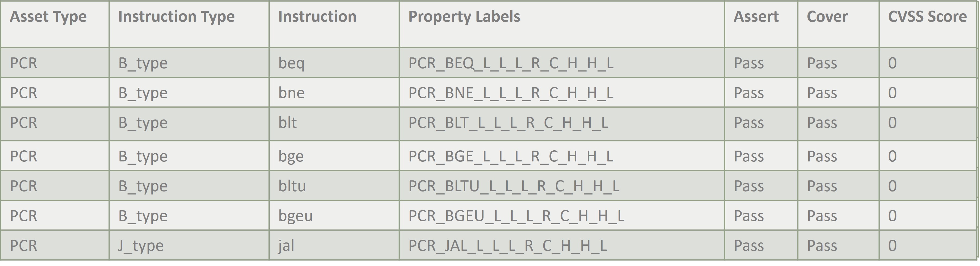
Task: Click the jal instruction cell
Action: pos(287,245)
